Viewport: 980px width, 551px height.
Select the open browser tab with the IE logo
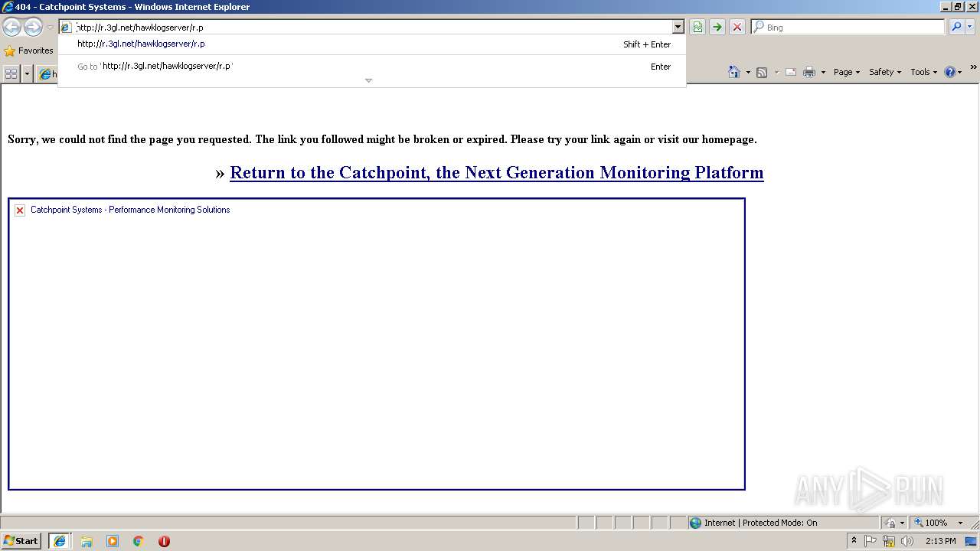click(47, 73)
